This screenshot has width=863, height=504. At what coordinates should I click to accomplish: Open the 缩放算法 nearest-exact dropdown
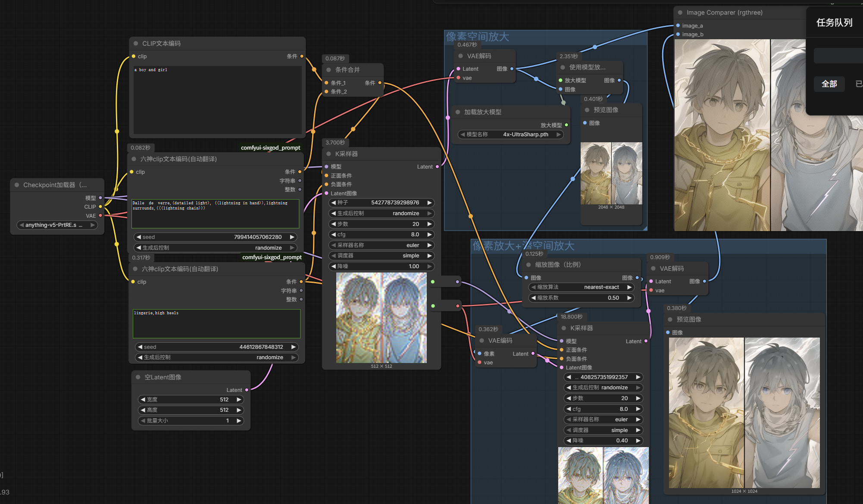(581, 287)
